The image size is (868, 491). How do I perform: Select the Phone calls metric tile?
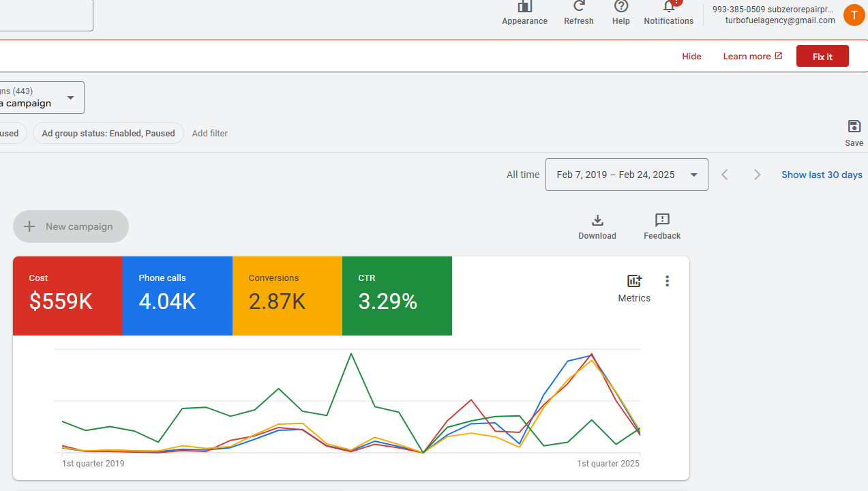coord(177,296)
